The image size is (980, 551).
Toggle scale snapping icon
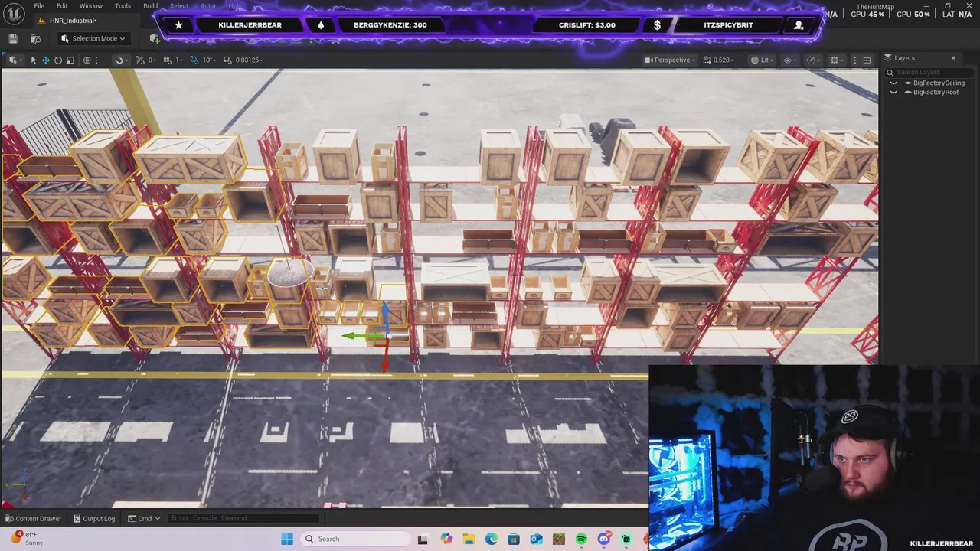(227, 60)
